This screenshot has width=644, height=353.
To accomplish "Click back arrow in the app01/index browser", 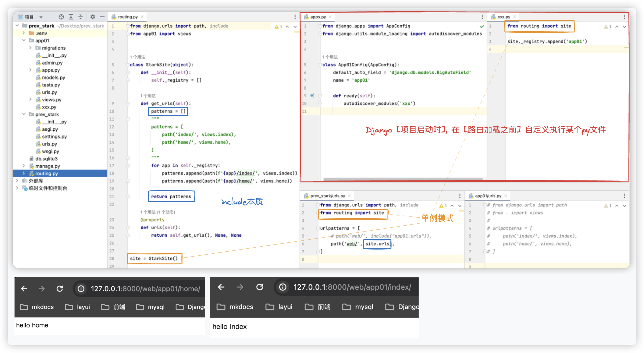I will [x=221, y=287].
